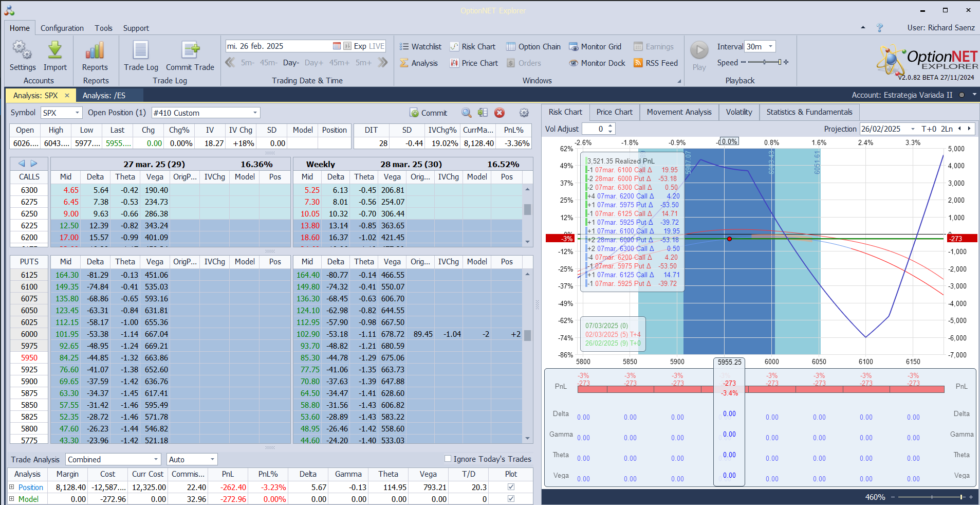Open the Watchlist window
Viewport: 980px width, 505px height.
coord(420,47)
